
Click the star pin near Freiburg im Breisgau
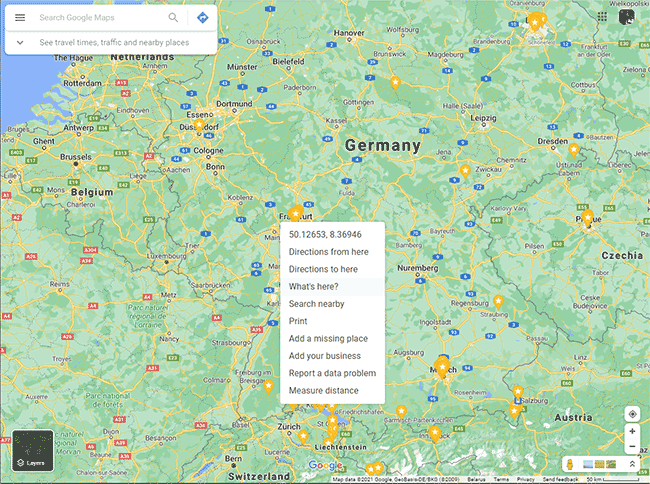(269, 387)
